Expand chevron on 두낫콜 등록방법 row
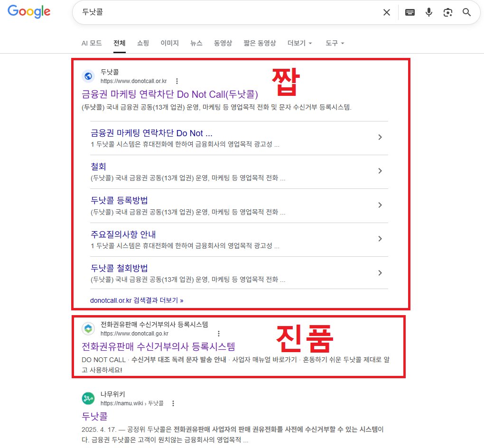The image size is (484, 448). tap(380, 205)
